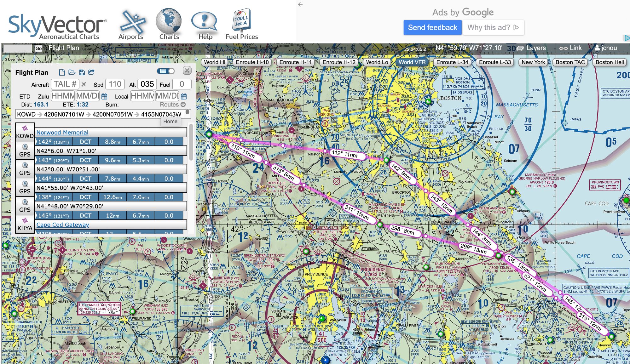The image size is (630, 364).
Task: Switch to the Boston TAC chart
Action: (x=570, y=62)
